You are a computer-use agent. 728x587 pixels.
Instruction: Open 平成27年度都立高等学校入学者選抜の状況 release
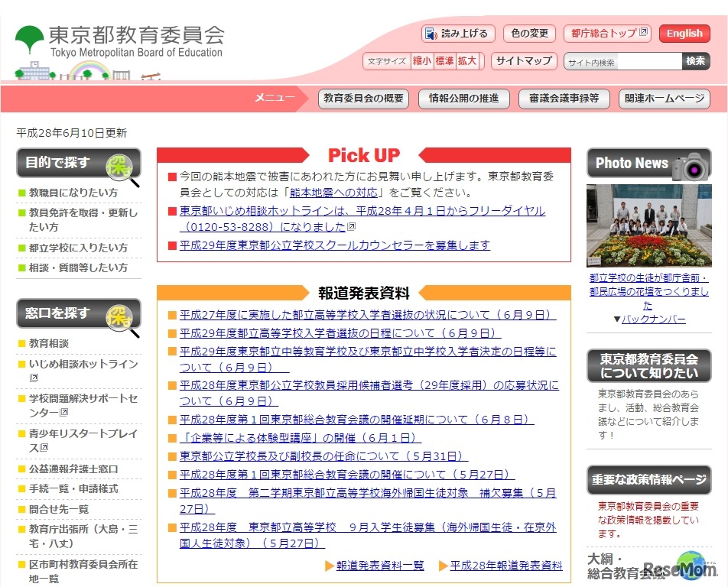(x=368, y=315)
